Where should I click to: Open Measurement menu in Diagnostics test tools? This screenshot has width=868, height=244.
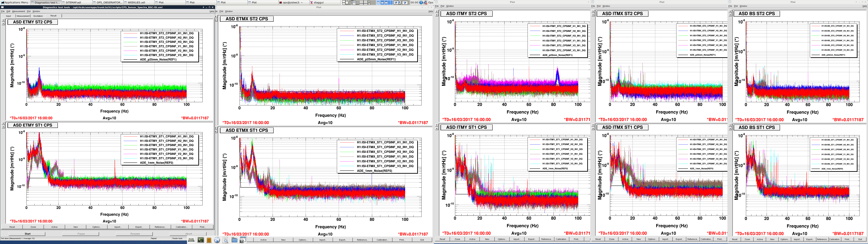pos(18,11)
